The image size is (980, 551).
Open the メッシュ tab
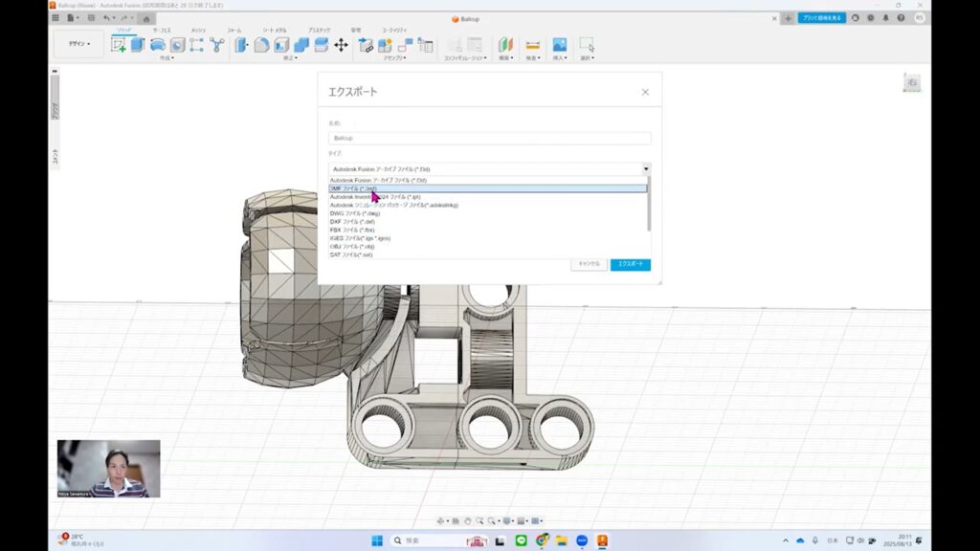[198, 30]
